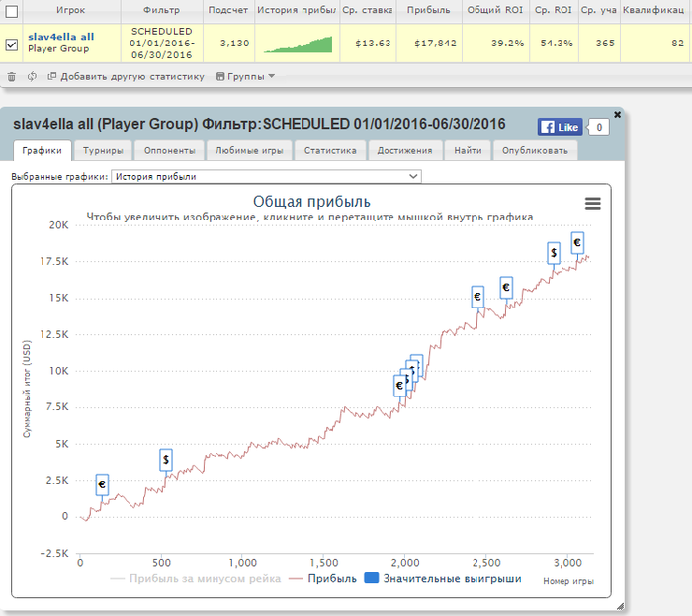Uncheck the slav4ella all row checkbox
This screenshot has width=692, height=616.
[12, 44]
